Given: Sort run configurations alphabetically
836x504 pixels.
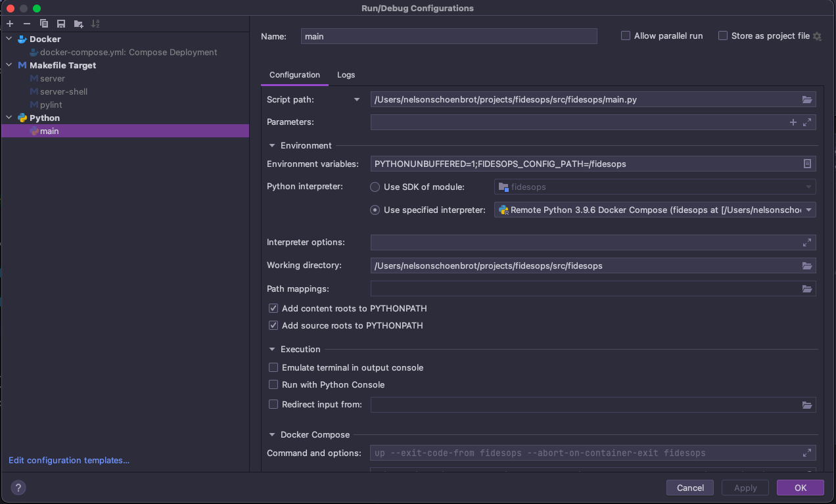Looking at the screenshot, I should (95, 23).
